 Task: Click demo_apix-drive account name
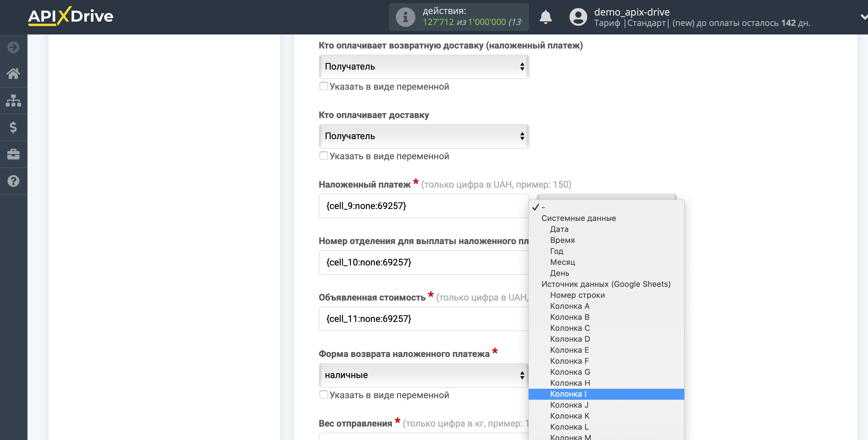click(632, 12)
